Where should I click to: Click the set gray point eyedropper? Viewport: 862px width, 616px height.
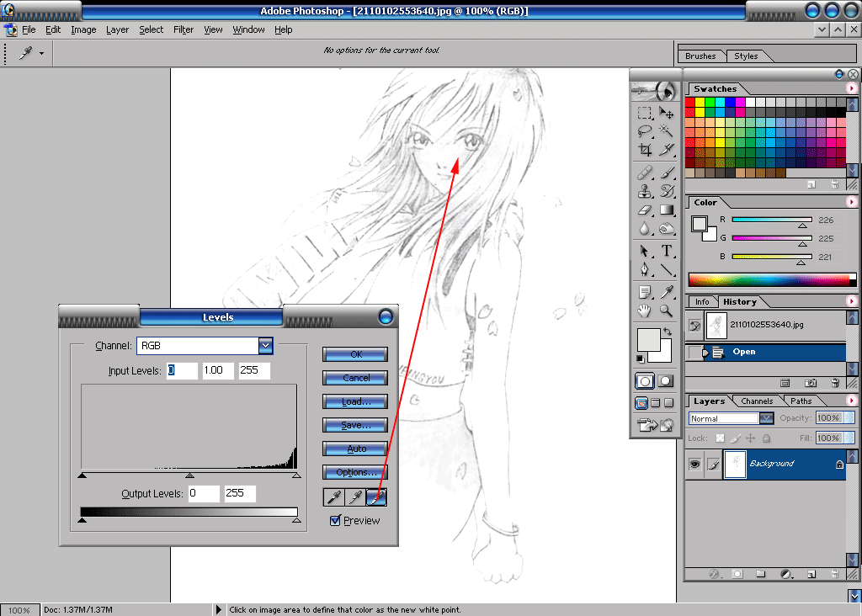point(356,497)
